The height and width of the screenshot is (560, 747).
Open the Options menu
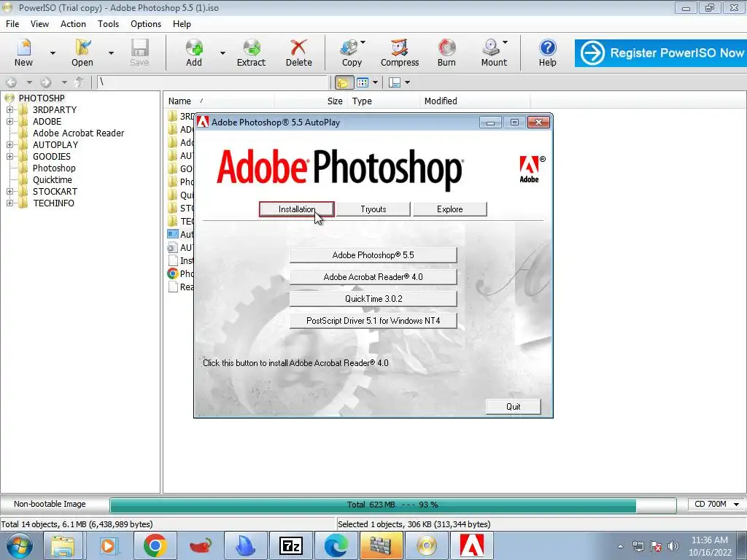pos(146,24)
